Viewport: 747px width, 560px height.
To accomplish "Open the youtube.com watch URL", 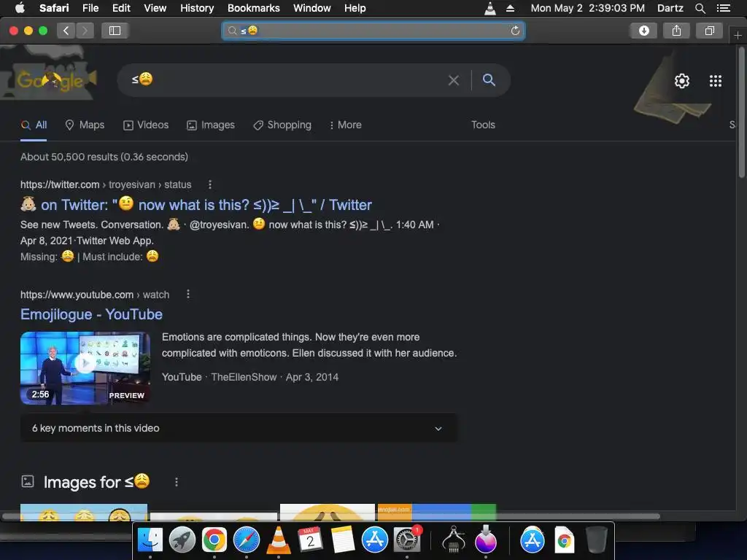I will pos(95,295).
